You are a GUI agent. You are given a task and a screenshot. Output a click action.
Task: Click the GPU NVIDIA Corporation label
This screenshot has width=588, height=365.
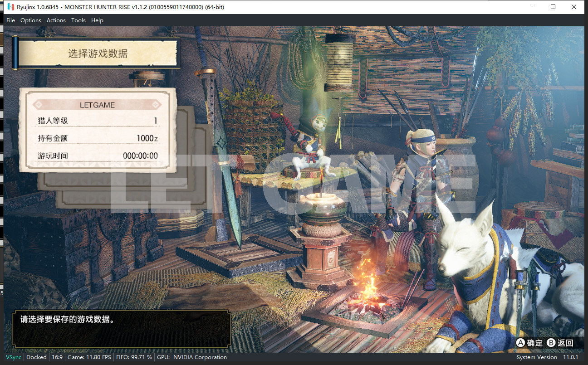[x=192, y=357]
